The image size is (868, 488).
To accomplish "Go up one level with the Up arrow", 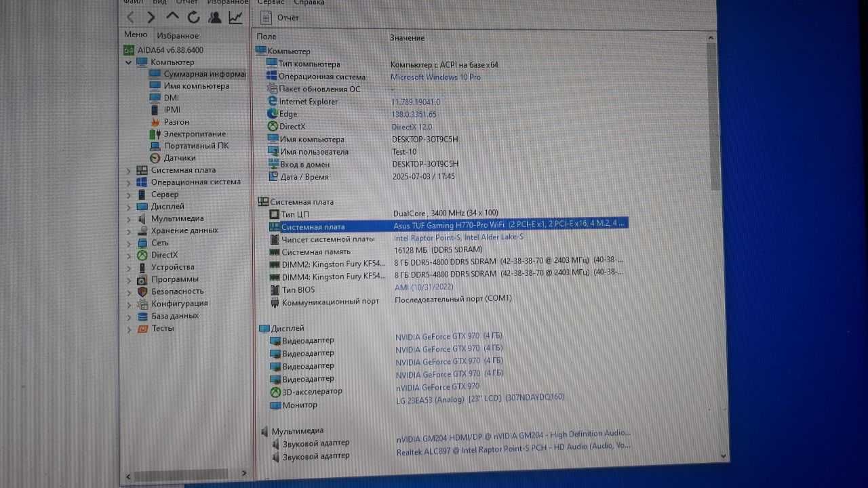I will point(172,17).
